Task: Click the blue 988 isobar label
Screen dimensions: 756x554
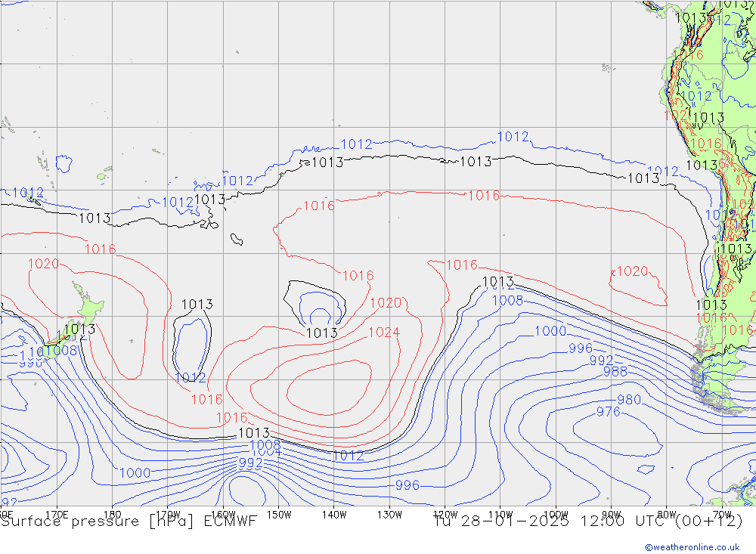Action: (615, 372)
